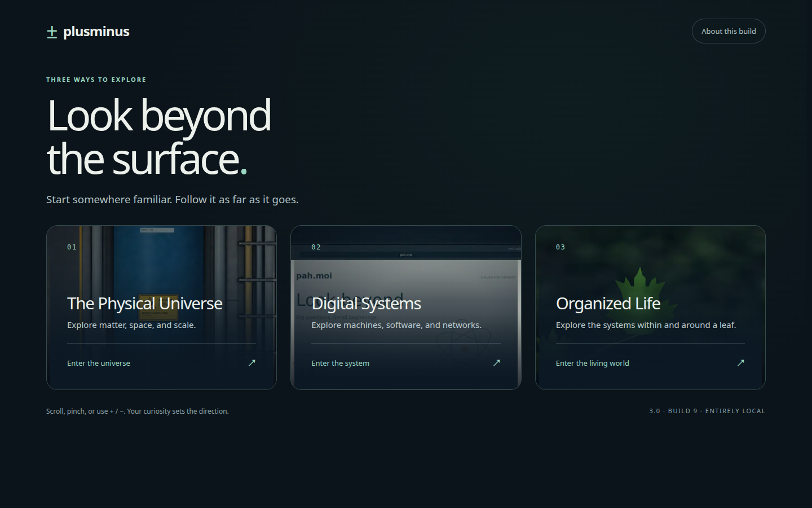Image resolution: width=812 pixels, height=508 pixels.
Task: Follow the Enter the system link
Action: point(340,364)
